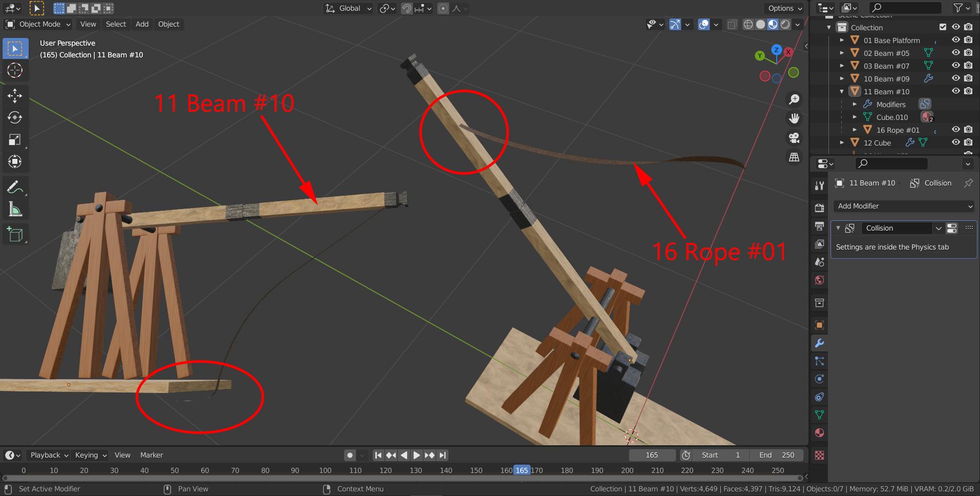
Task: Open the Annotate tool
Action: pos(15,187)
